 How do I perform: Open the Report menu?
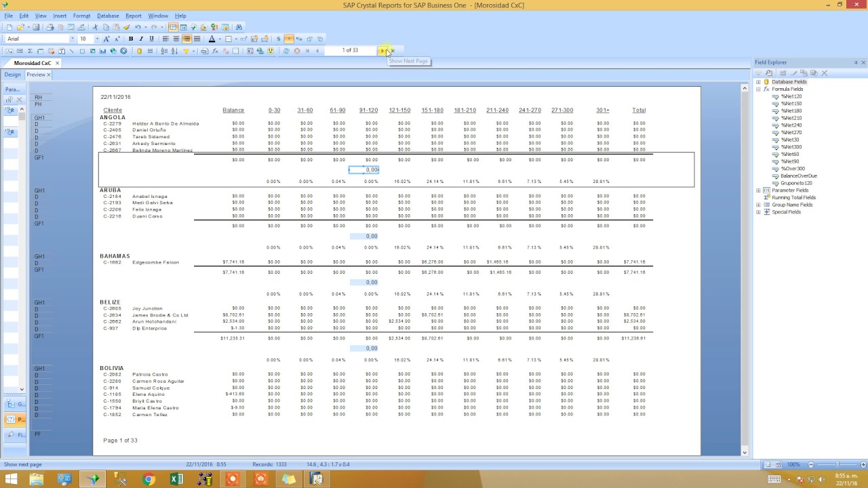pyautogui.click(x=134, y=16)
